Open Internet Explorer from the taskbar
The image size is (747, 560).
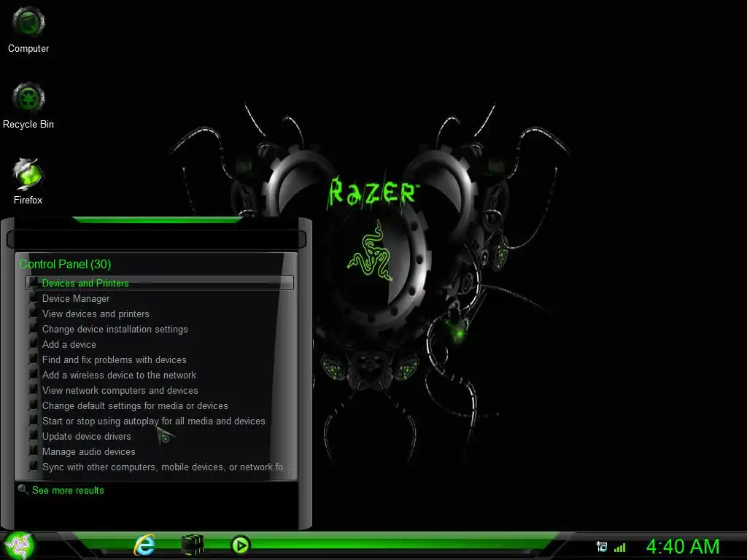tap(144, 545)
